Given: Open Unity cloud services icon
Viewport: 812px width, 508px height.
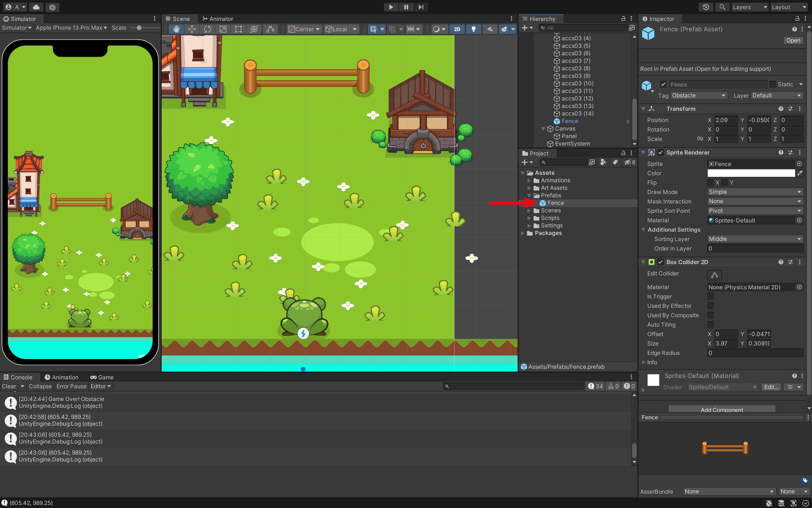Looking at the screenshot, I should tap(36, 7).
